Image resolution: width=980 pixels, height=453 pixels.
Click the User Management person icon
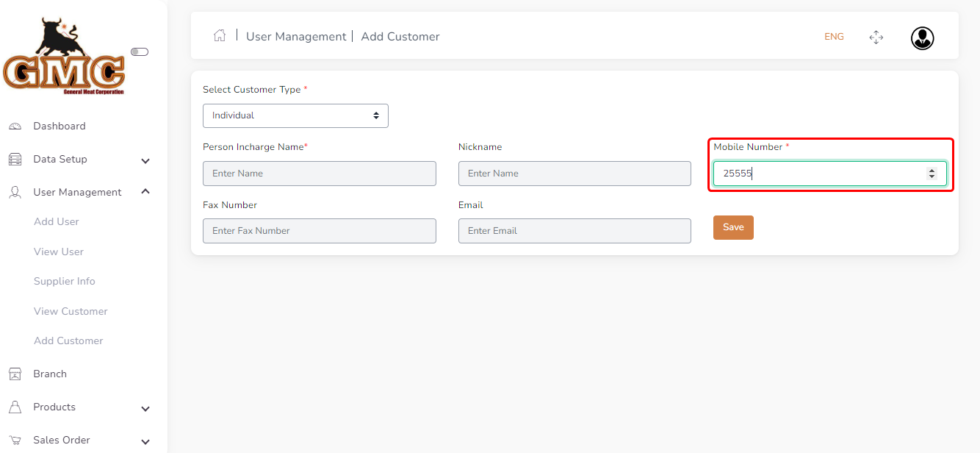15,193
